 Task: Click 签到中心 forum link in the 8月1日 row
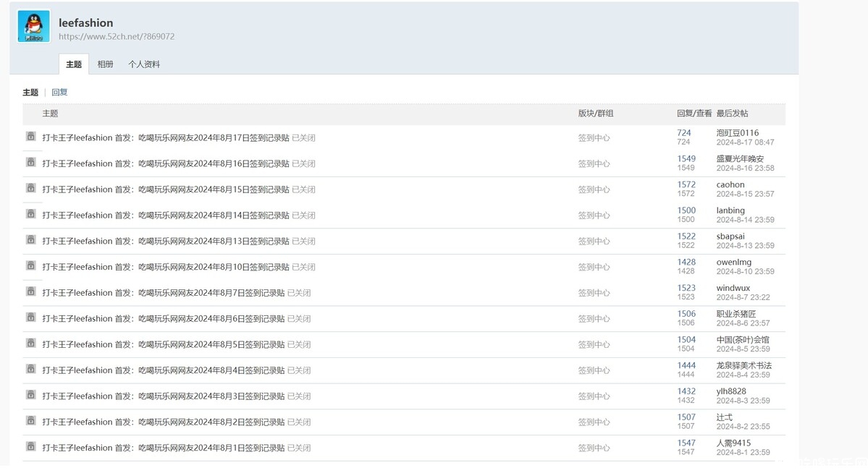[x=594, y=448]
